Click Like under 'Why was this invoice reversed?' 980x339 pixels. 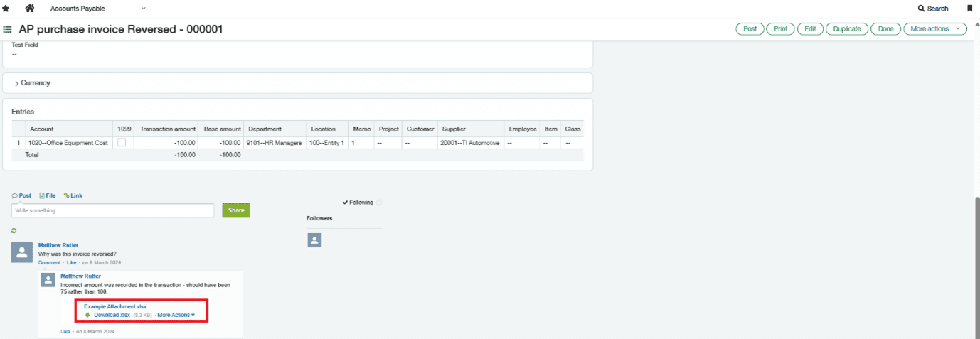click(x=71, y=263)
